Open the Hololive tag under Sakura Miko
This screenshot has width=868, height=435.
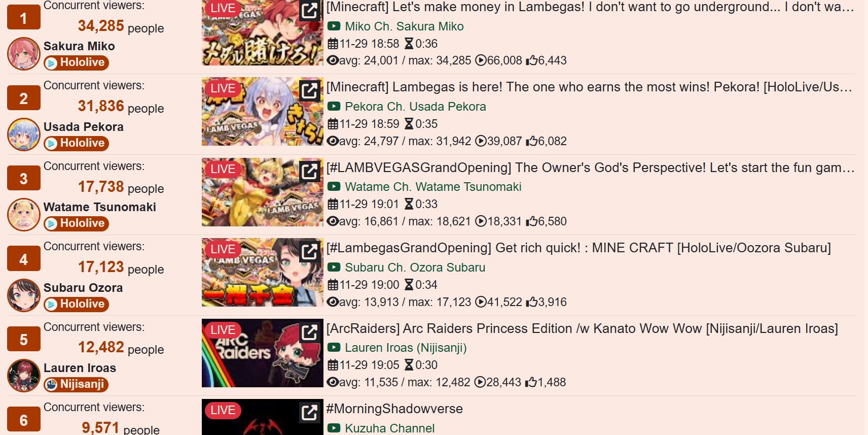[77, 62]
